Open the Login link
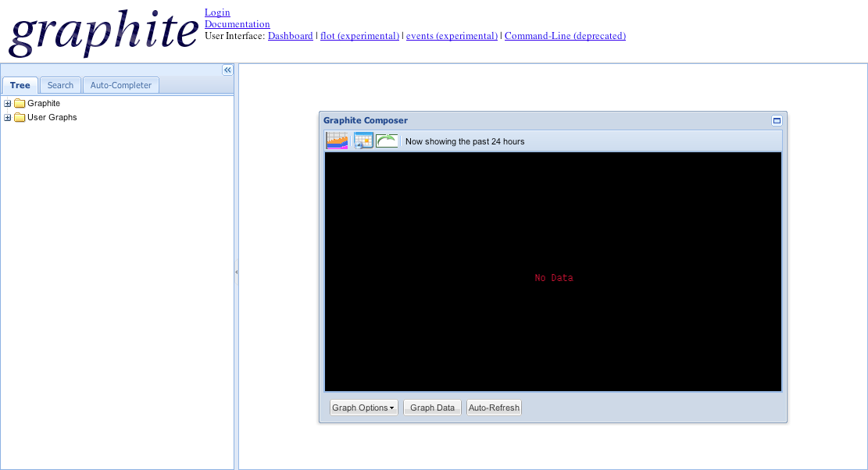Screen dimensions: 868x470 (217, 12)
